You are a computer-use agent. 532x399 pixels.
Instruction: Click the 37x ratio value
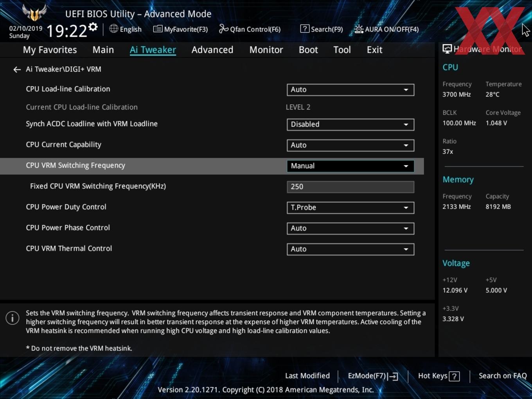[448, 151]
